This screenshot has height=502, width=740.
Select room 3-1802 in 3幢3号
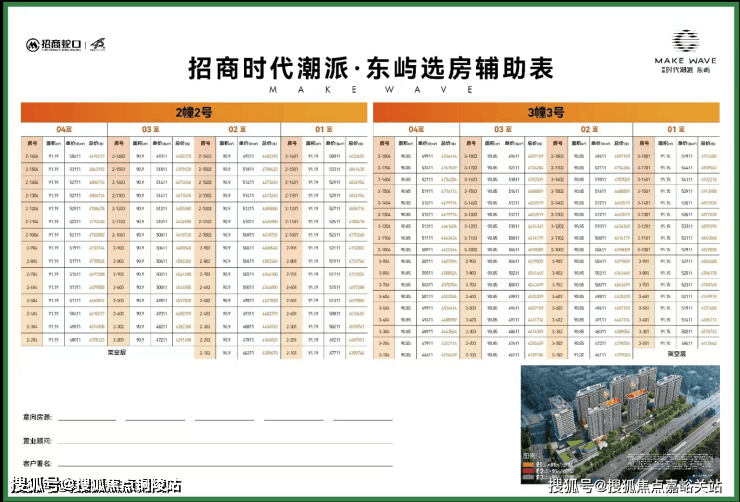click(557, 156)
